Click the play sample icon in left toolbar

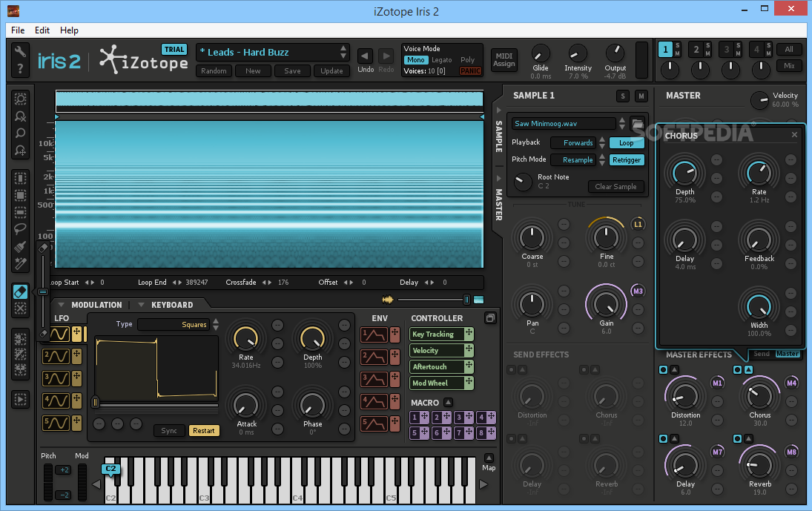(x=20, y=399)
